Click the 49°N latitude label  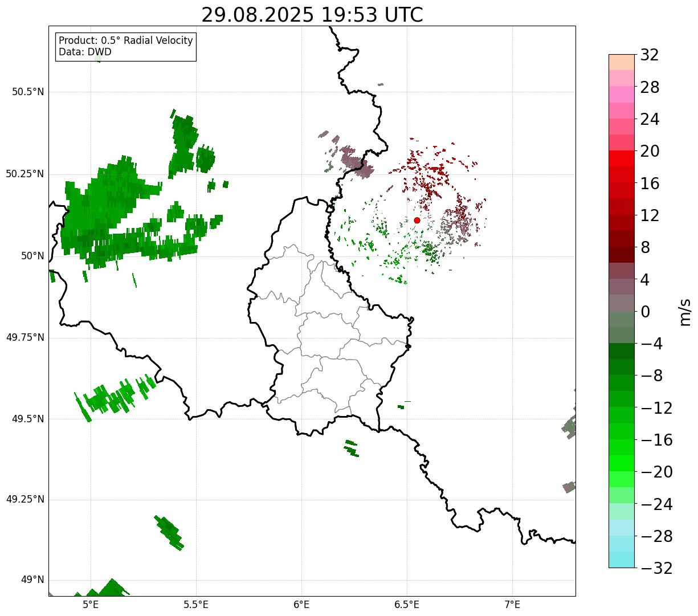[33, 580]
